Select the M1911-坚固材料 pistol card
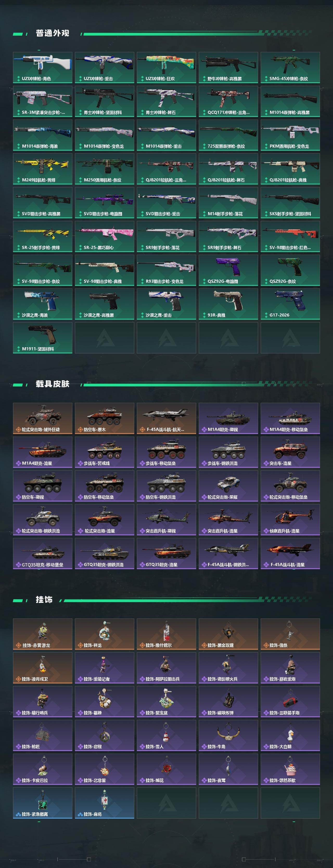The image size is (333, 868). 42,338
